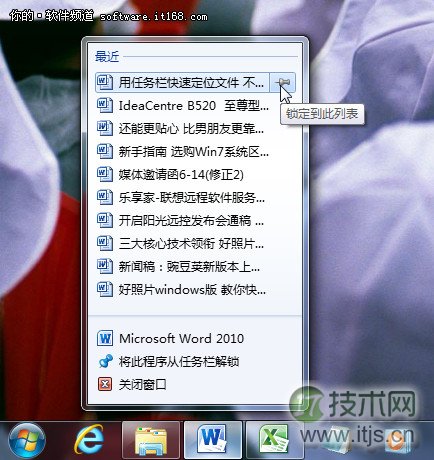This screenshot has width=434, height=460.
Task: Click Word icon beside 好照片windows版 entry
Action: tap(105, 290)
